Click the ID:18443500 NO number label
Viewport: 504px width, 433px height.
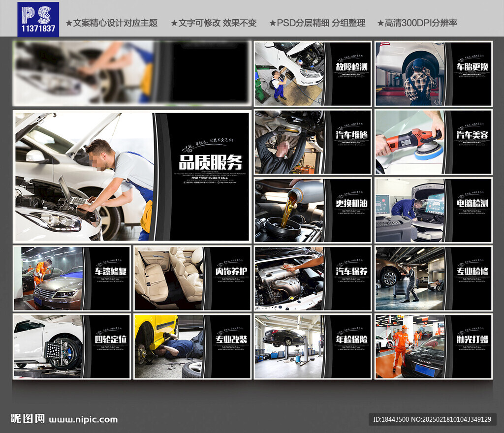click(x=432, y=419)
